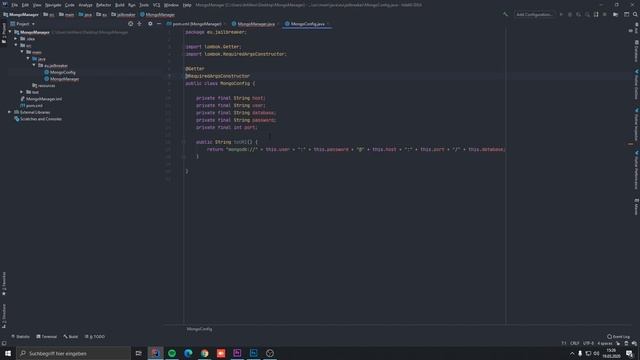Click CRLF line separator in status bar

574,343
